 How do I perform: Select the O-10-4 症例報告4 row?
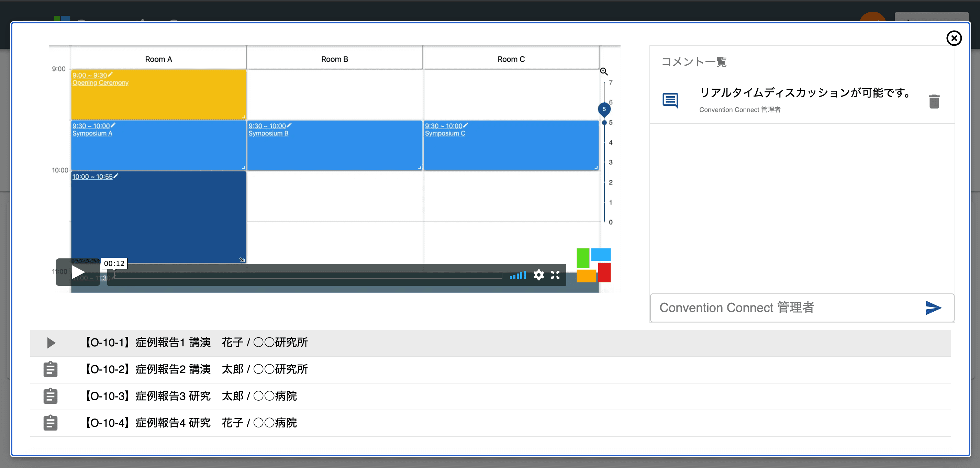[191, 423]
